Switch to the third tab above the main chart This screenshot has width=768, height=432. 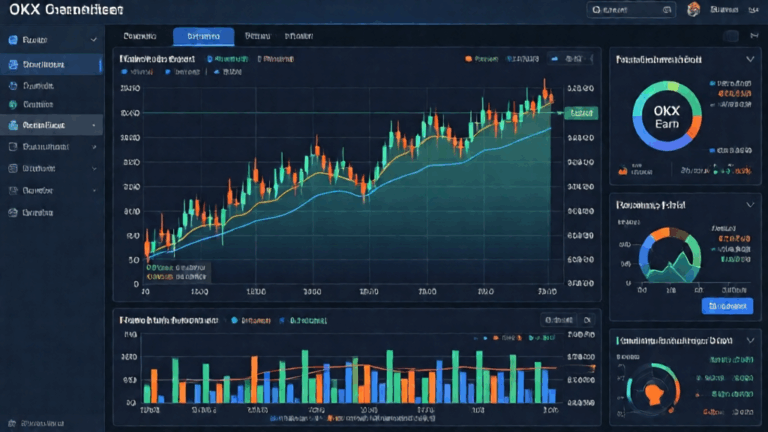click(x=257, y=36)
